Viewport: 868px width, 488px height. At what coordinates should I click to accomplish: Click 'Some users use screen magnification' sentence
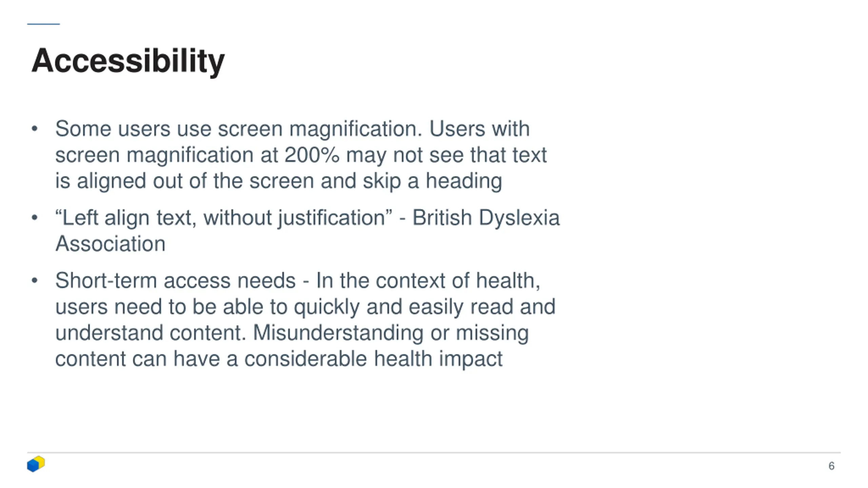tap(239, 129)
